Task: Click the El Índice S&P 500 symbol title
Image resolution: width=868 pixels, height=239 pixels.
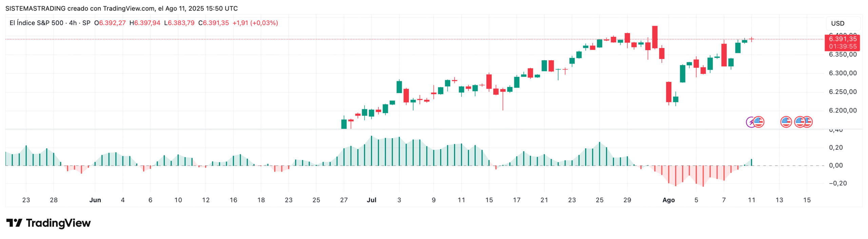Action: pyautogui.click(x=36, y=23)
